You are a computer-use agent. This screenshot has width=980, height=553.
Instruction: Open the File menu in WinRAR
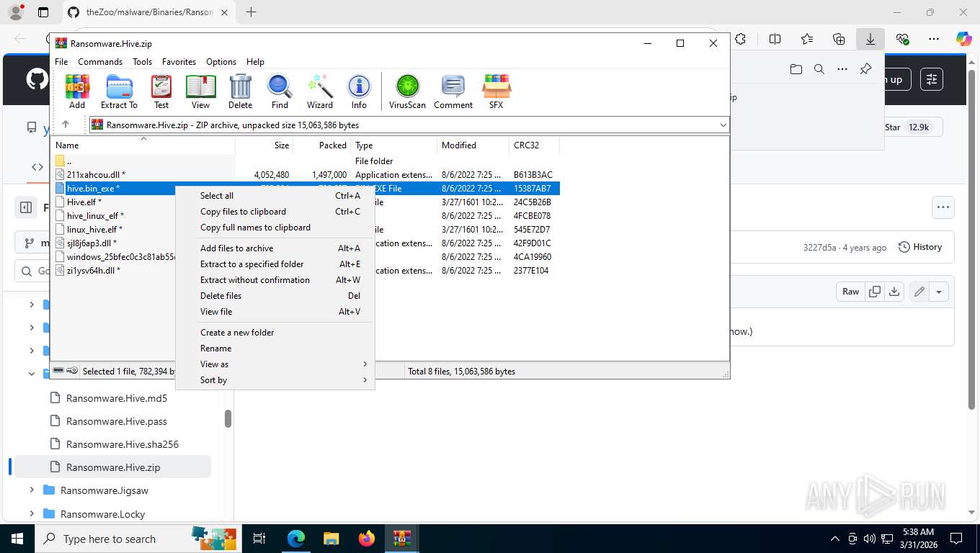click(x=61, y=62)
